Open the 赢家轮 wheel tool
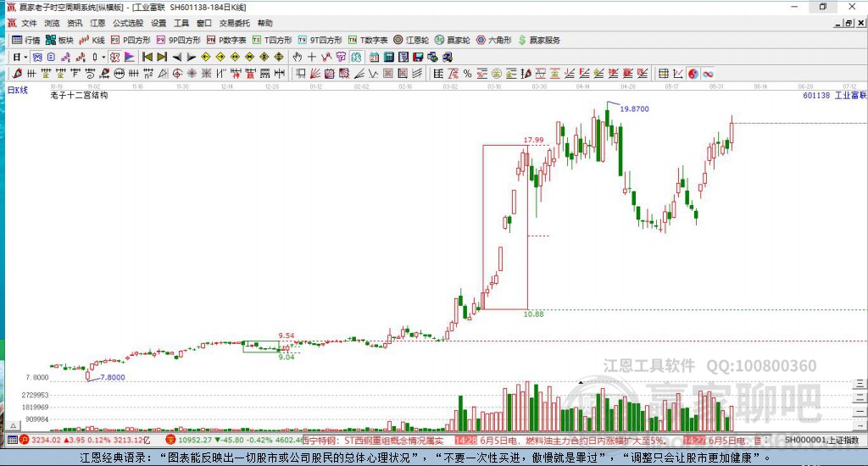The height and width of the screenshot is (466, 868). click(453, 40)
